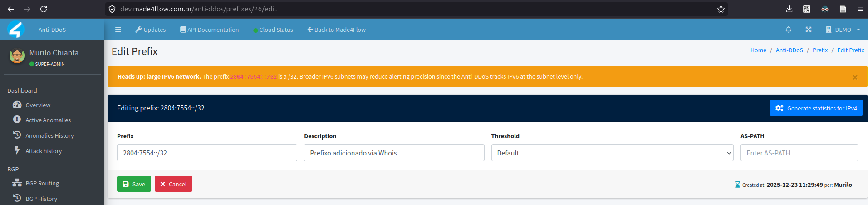868x205 pixels.
Task: Open the Threshold dropdown
Action: (612, 153)
